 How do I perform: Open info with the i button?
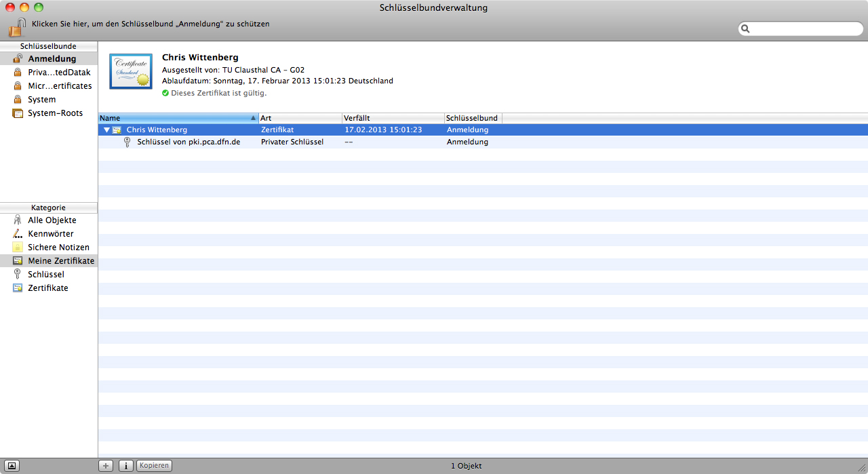pos(126,466)
